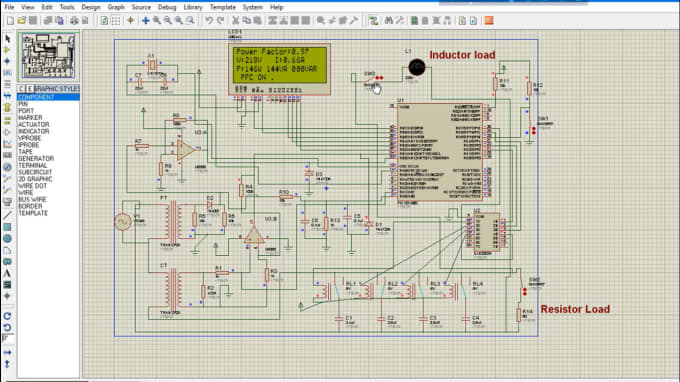The width and height of the screenshot is (680, 382).
Task: Select the 2D Symbols Mode tool
Action: coord(7,284)
